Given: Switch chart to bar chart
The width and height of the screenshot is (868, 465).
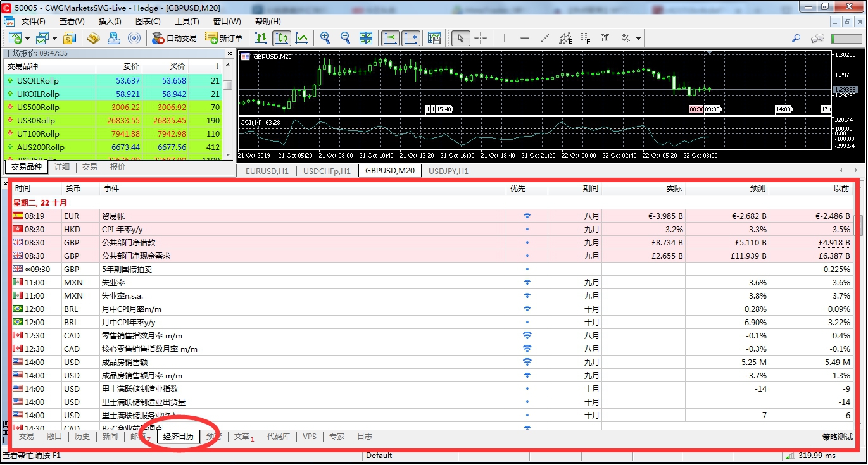Looking at the screenshot, I should pyautogui.click(x=260, y=39).
